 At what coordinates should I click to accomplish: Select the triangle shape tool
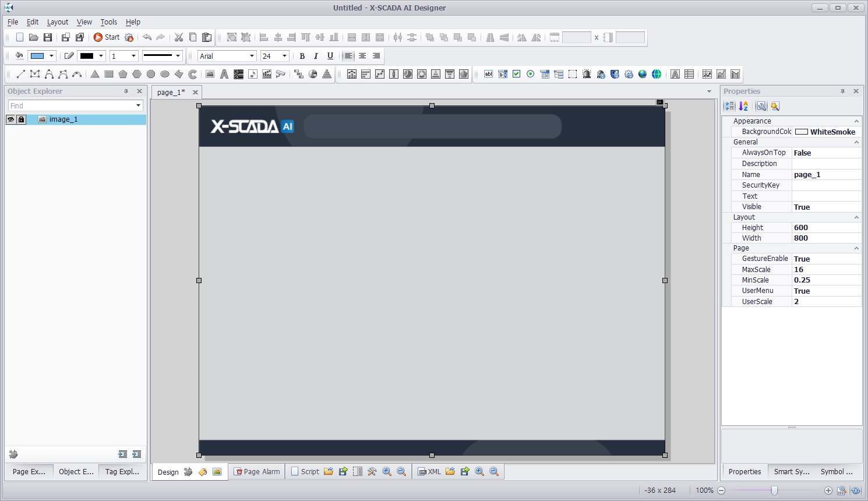click(x=95, y=74)
